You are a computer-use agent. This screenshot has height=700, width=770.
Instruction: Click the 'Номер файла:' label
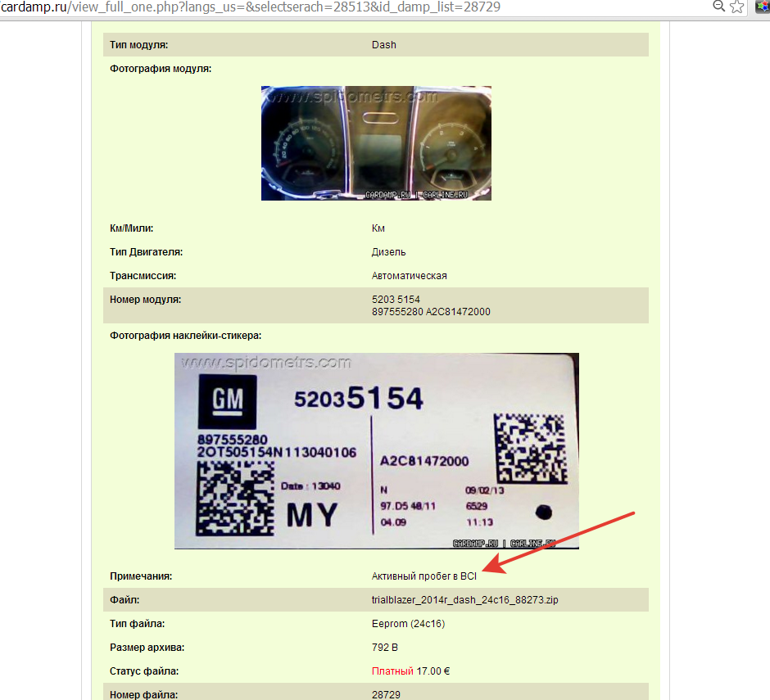pyautogui.click(x=144, y=694)
